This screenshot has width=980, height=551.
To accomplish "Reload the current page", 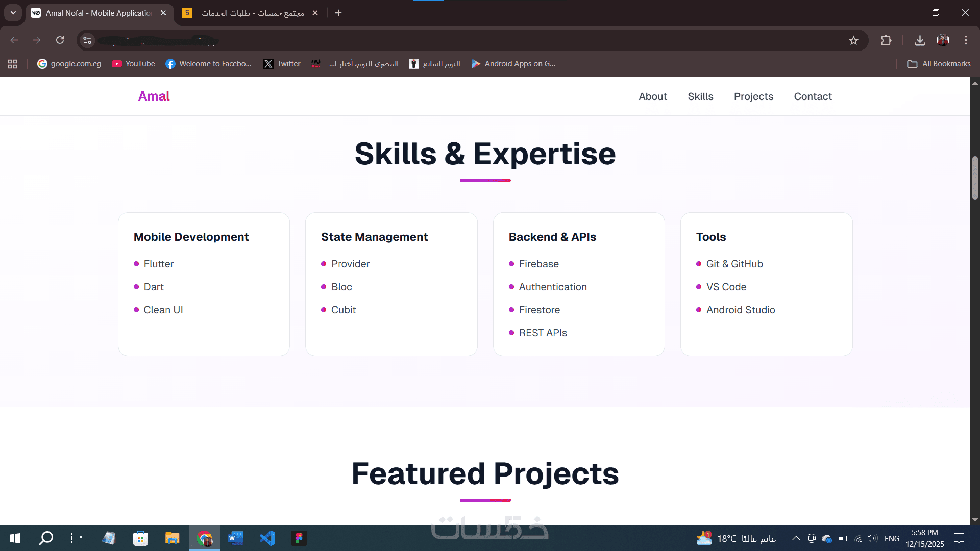I will 60,40.
